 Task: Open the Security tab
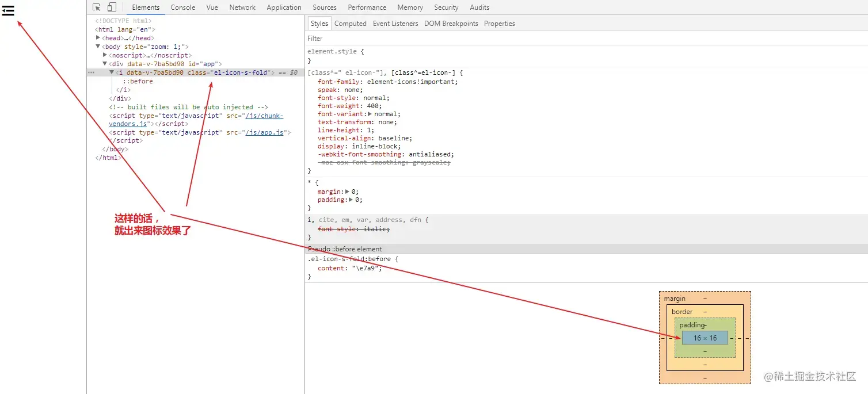[x=446, y=7]
